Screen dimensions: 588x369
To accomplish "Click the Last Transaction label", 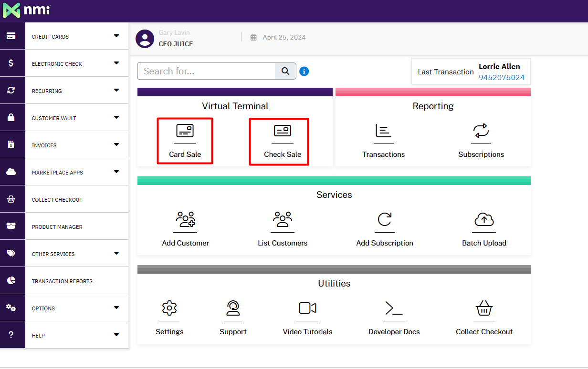I will [x=446, y=72].
